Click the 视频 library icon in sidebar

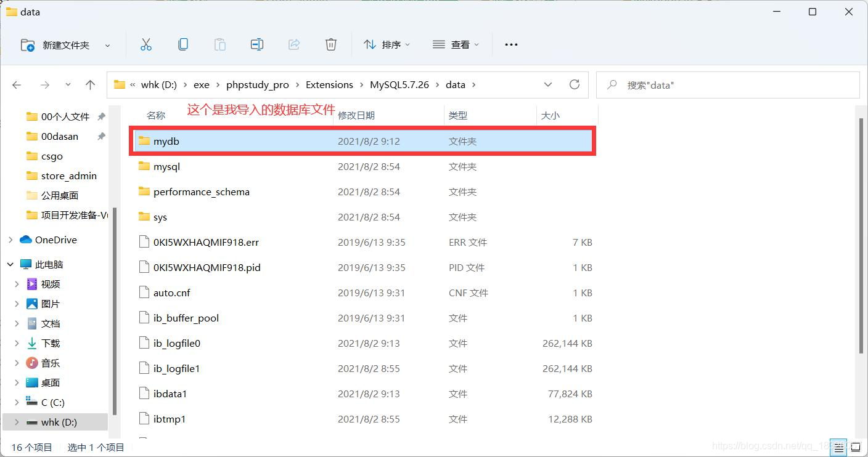point(32,284)
